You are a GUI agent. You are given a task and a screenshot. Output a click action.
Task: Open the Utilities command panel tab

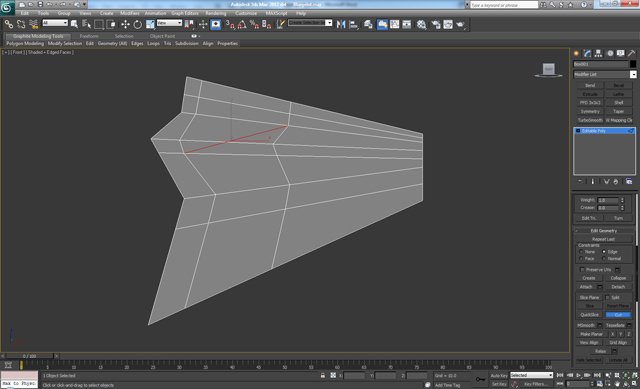point(631,53)
